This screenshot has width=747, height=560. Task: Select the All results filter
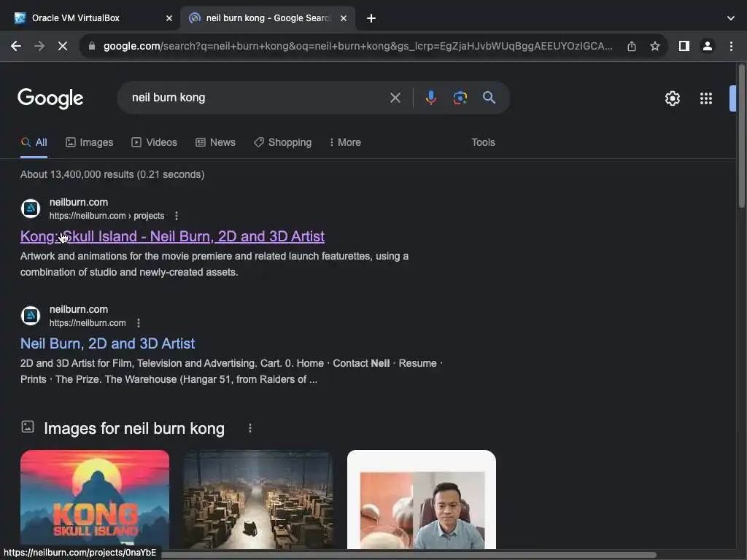(34, 142)
